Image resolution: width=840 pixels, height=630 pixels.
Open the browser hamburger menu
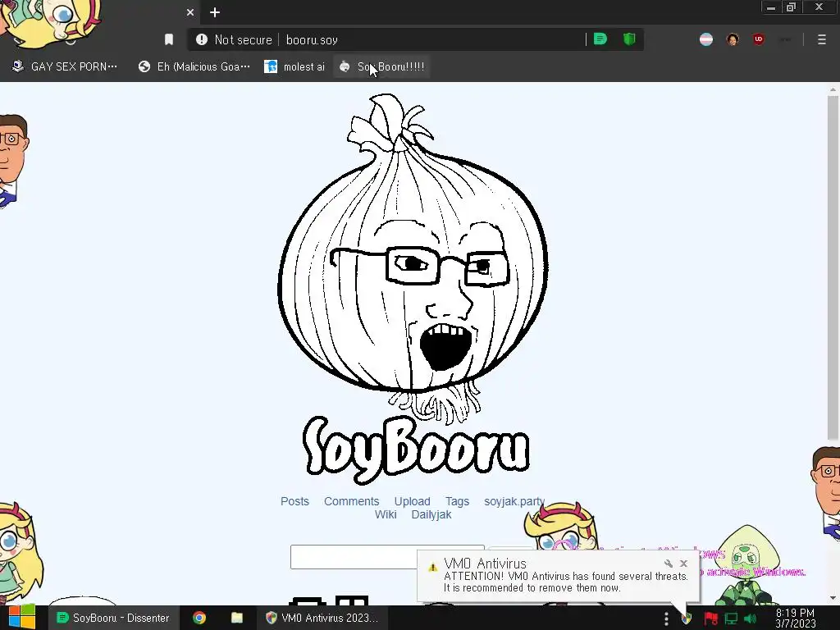click(x=821, y=39)
